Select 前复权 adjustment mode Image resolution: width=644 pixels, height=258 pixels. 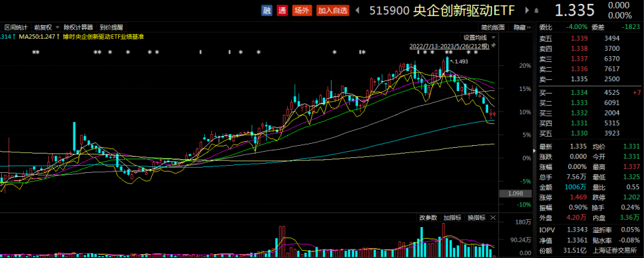pyautogui.click(x=43, y=28)
